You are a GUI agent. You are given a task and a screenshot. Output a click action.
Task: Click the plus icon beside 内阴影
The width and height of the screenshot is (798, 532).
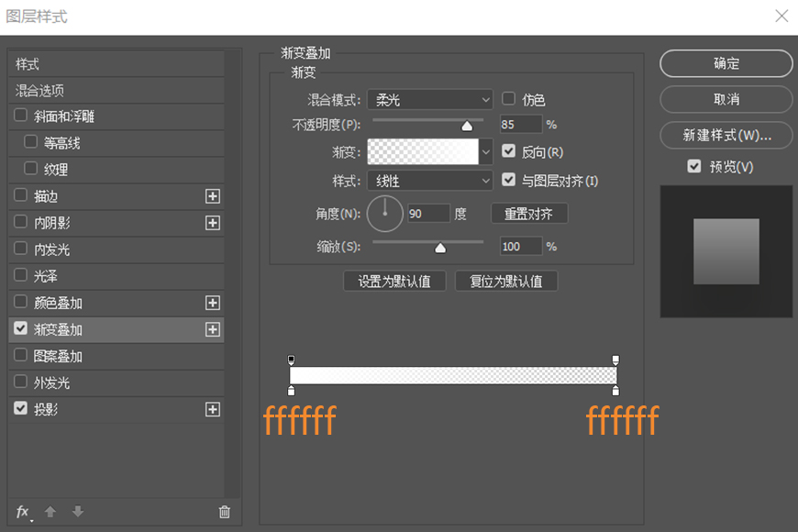(215, 222)
